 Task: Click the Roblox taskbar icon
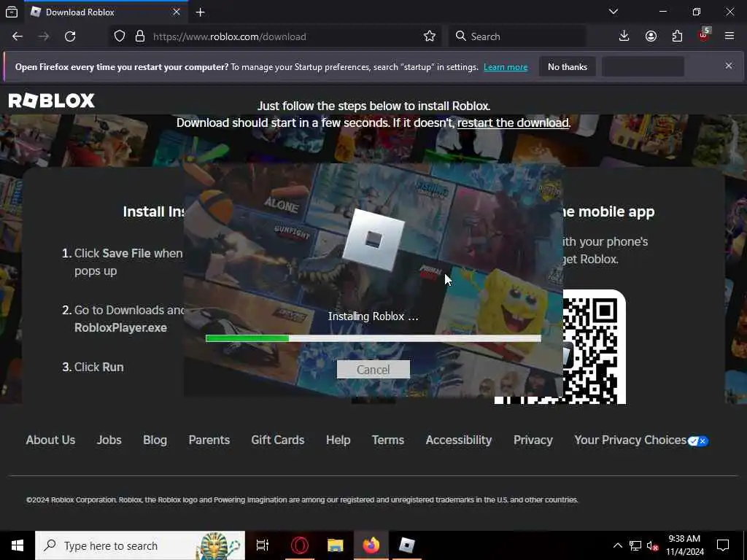pos(407,545)
